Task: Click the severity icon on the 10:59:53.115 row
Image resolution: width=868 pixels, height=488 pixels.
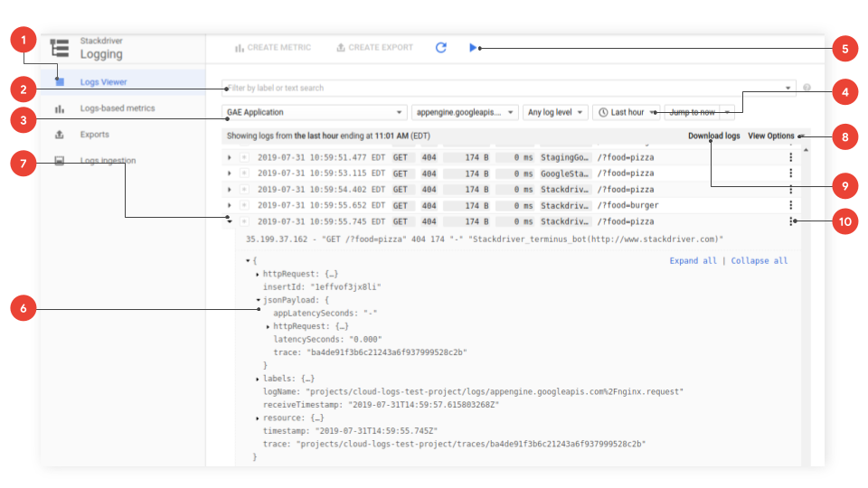Action: 244,174
